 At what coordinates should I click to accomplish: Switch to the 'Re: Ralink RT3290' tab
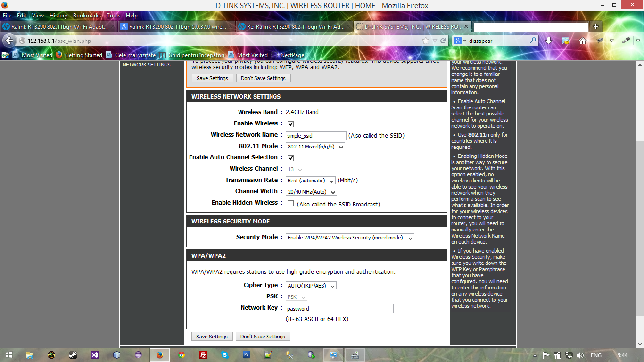(x=294, y=27)
